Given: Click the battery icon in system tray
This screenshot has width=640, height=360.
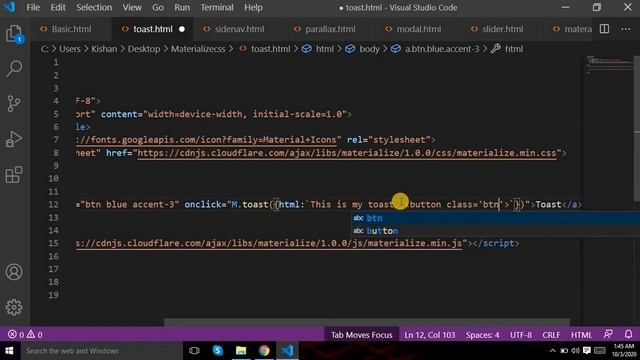Looking at the screenshot, I should coord(564,351).
